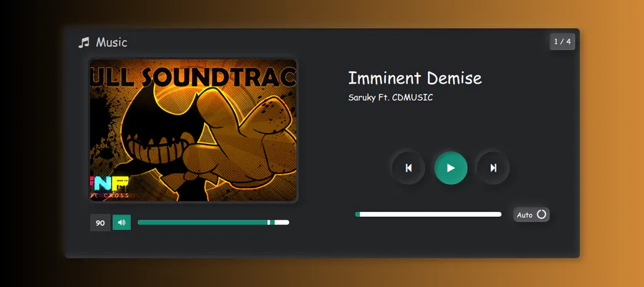Play the Imminent Demise track
The height and width of the screenshot is (287, 644).
click(451, 168)
